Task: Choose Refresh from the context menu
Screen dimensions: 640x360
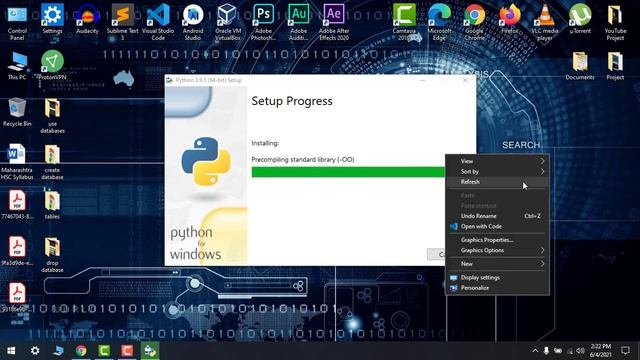Action: (497, 182)
